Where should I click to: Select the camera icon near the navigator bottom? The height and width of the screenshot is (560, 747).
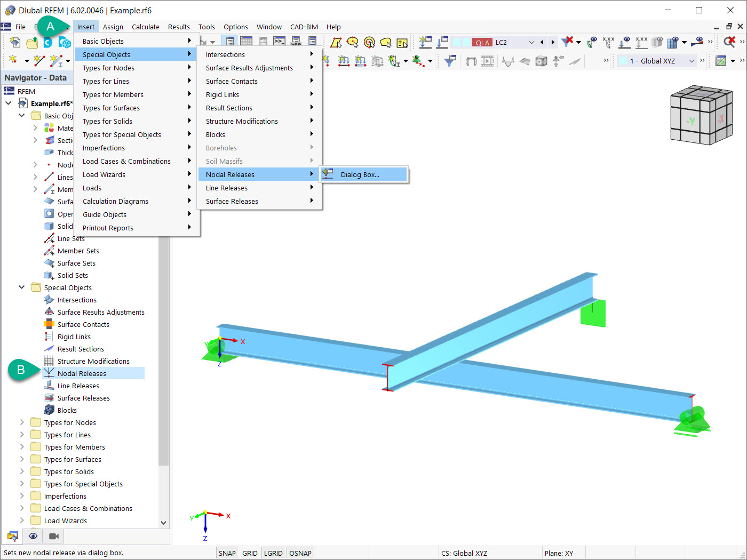point(52,536)
